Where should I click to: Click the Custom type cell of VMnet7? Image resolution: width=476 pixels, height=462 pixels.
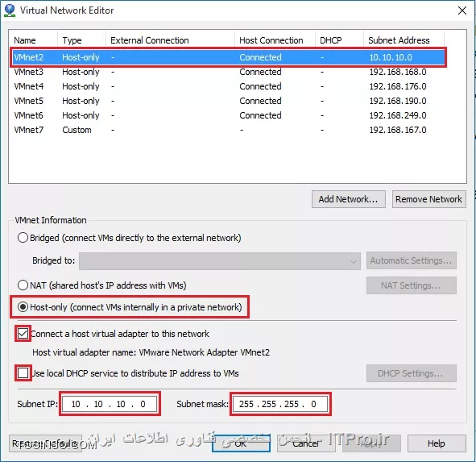tap(77, 130)
